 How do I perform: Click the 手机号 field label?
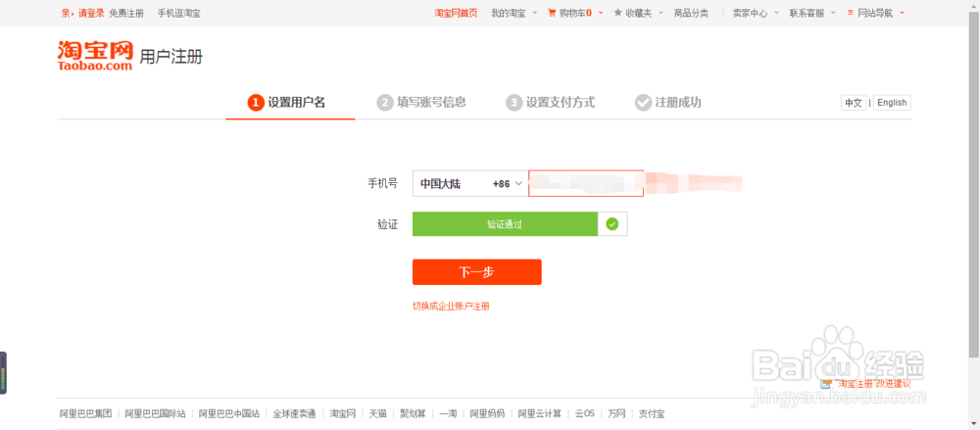382,184
